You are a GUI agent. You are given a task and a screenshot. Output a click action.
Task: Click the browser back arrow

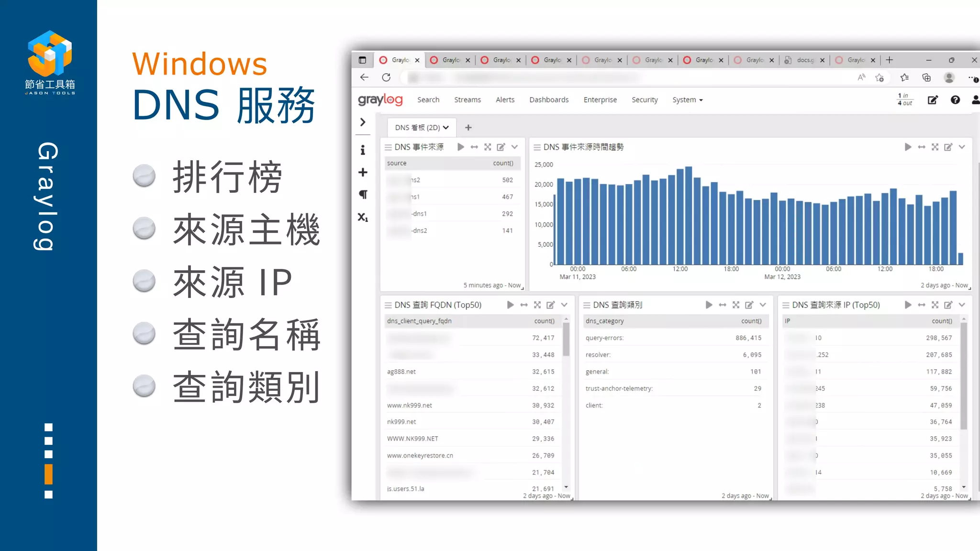coord(364,77)
